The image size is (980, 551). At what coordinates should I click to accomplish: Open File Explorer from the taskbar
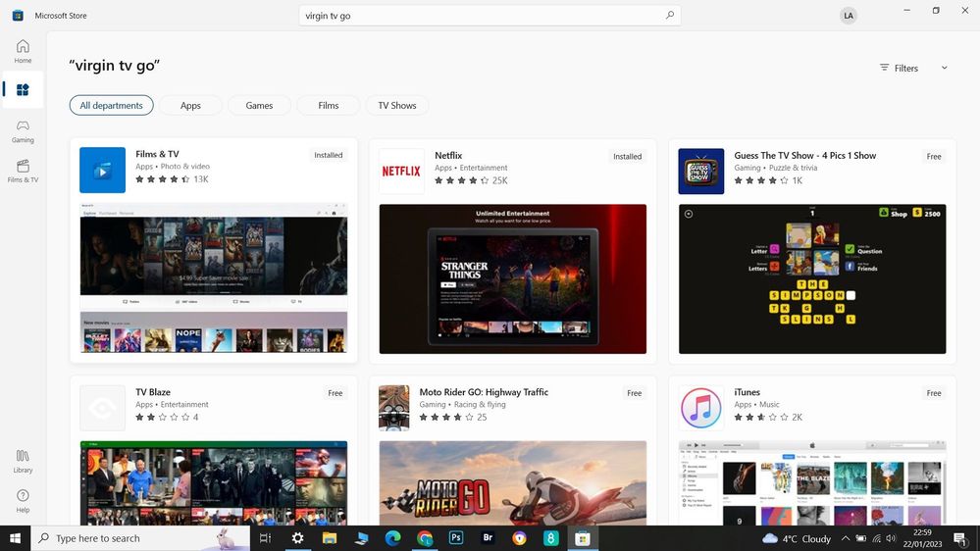330,538
